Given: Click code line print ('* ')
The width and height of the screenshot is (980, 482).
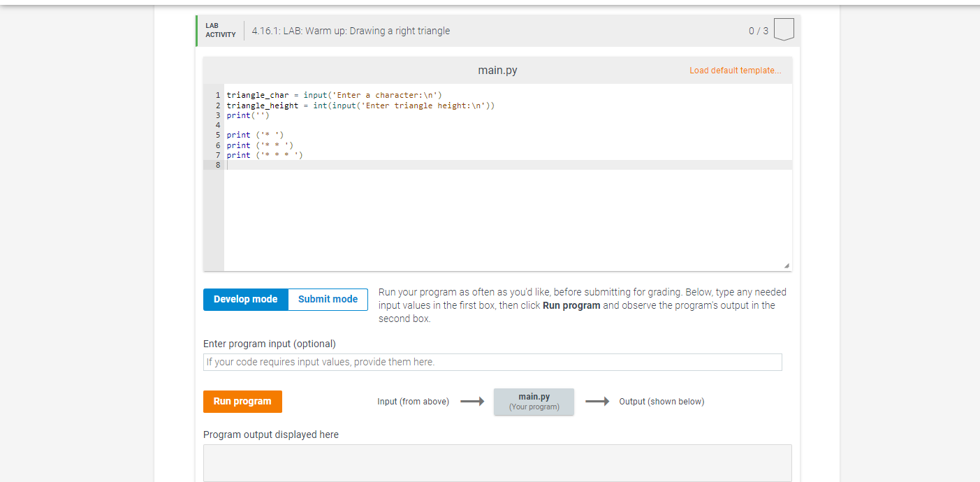Looking at the screenshot, I should 255,135.
